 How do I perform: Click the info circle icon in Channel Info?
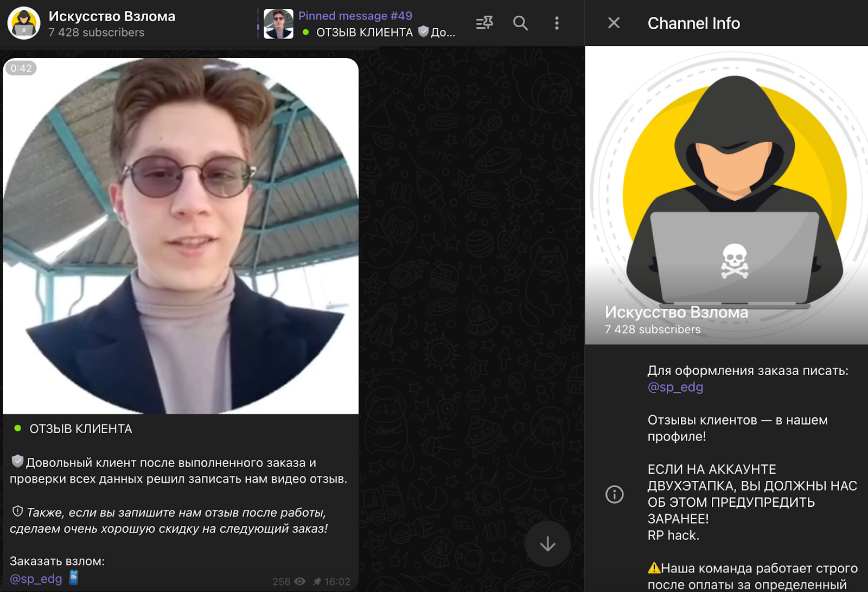[614, 494]
